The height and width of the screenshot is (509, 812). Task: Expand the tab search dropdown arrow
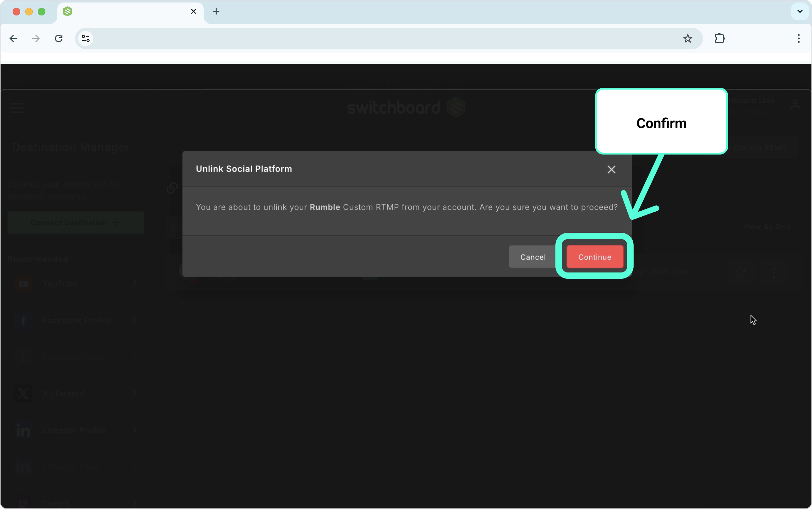(800, 12)
